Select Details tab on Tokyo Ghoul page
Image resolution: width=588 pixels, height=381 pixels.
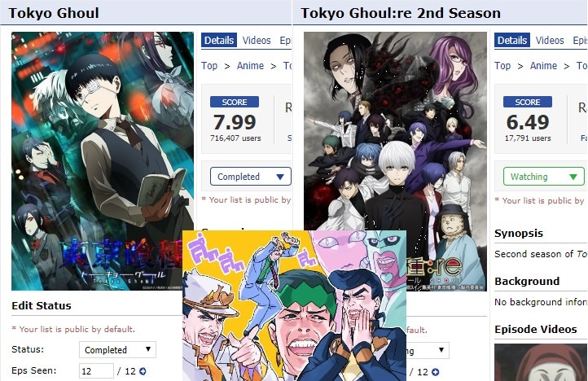click(x=219, y=40)
